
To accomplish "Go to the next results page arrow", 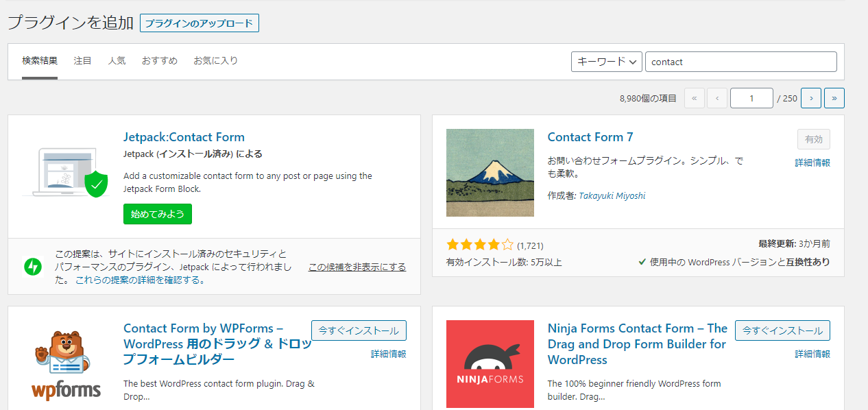I will pos(811,98).
